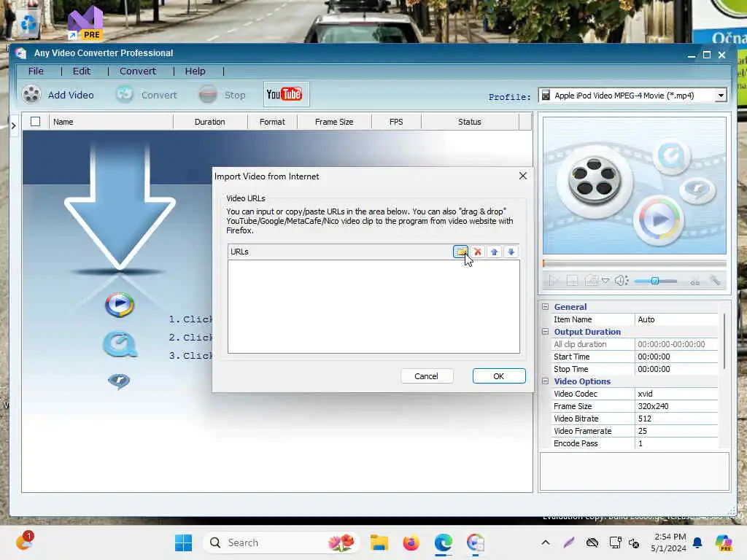This screenshot has width=747, height=560.
Task: Click the network monitor tray icon
Action: [615, 542]
